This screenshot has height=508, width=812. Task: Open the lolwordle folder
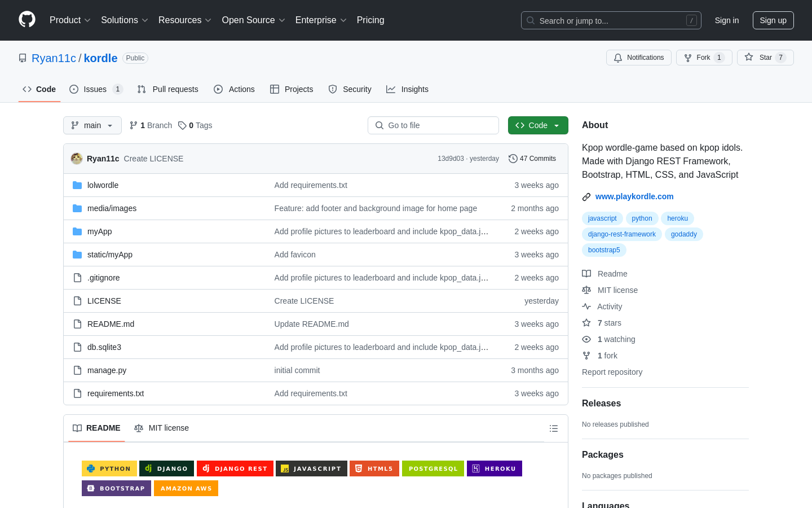pyautogui.click(x=103, y=185)
